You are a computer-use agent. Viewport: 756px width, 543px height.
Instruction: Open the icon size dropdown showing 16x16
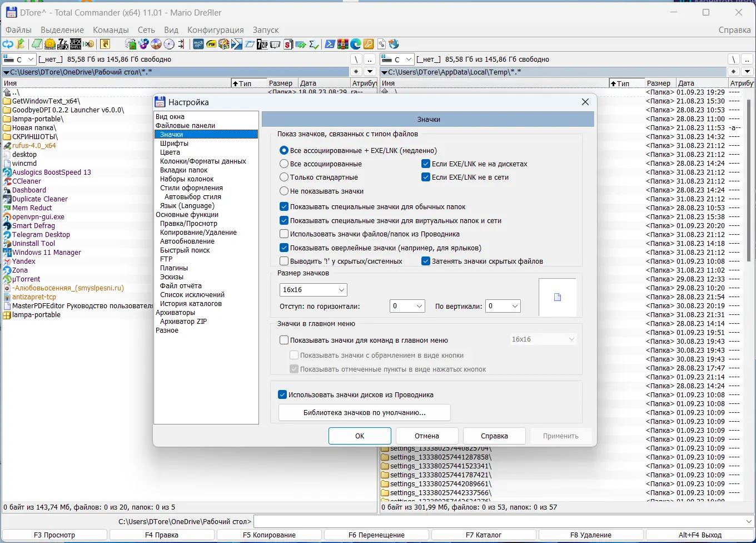pyautogui.click(x=313, y=290)
